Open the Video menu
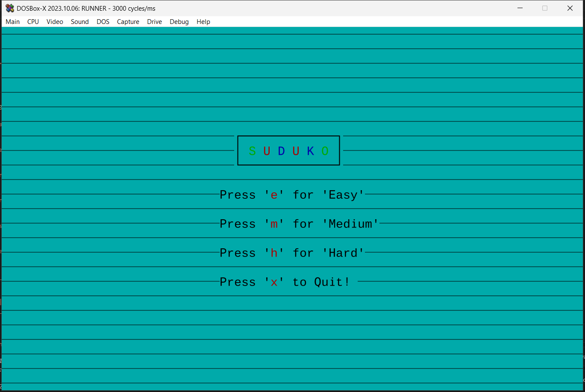This screenshot has width=585, height=392. point(55,22)
